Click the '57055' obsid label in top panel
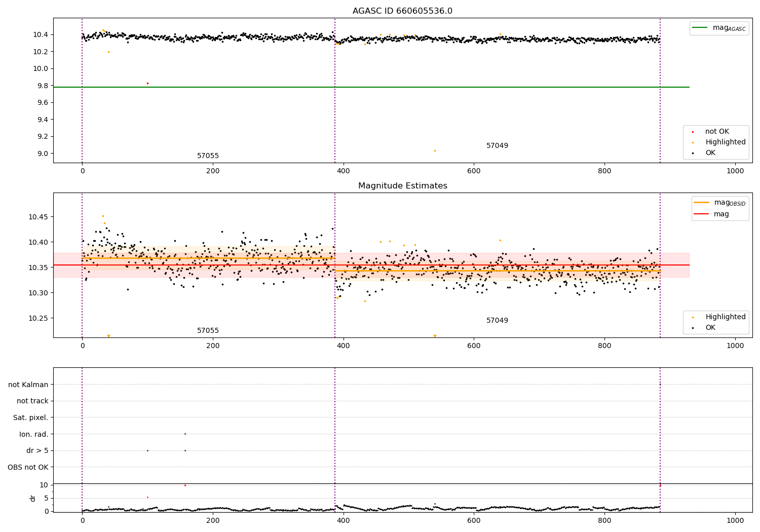Screen dimensions: 760x532 pos(208,156)
